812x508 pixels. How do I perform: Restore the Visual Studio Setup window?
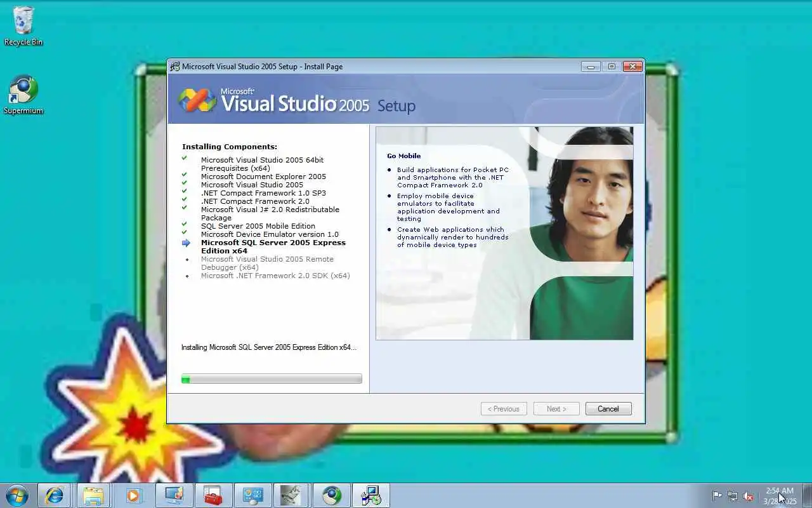pyautogui.click(x=612, y=66)
